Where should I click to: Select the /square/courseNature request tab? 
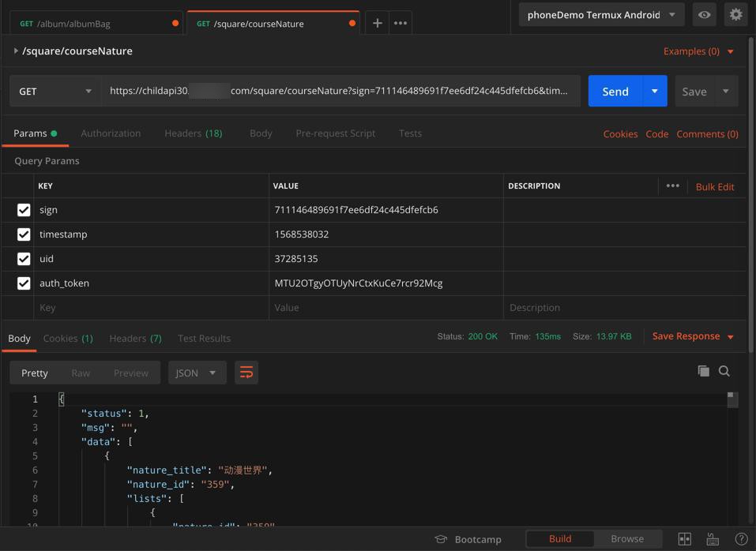click(273, 24)
